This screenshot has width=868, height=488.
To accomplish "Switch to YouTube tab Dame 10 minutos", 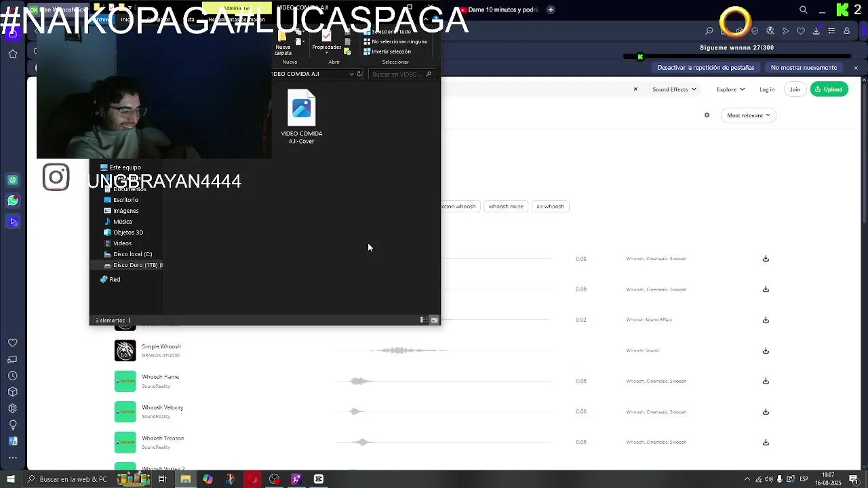I will tap(498, 9).
